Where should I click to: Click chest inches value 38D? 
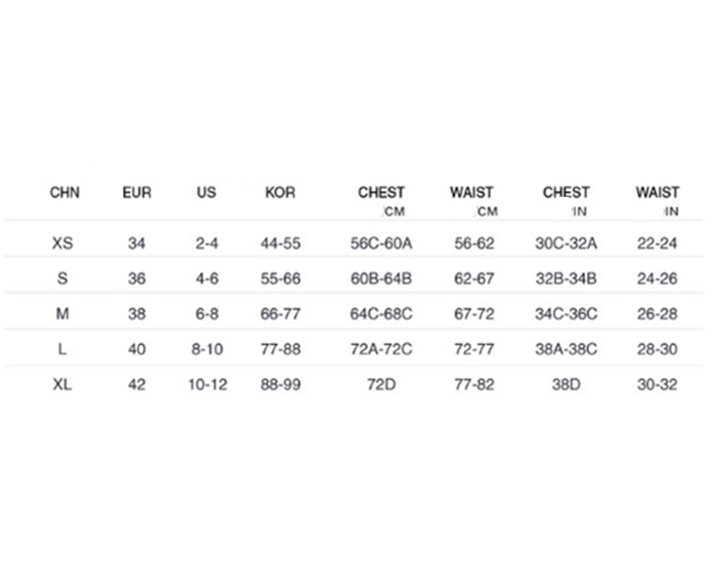click(566, 384)
